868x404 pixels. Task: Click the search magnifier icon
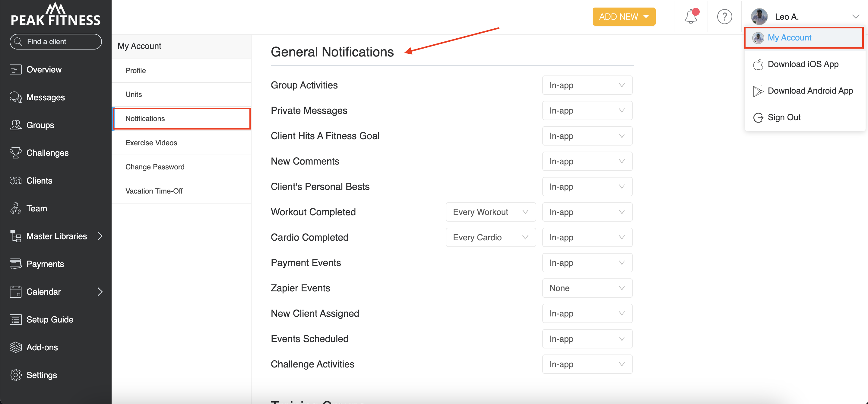click(x=18, y=41)
